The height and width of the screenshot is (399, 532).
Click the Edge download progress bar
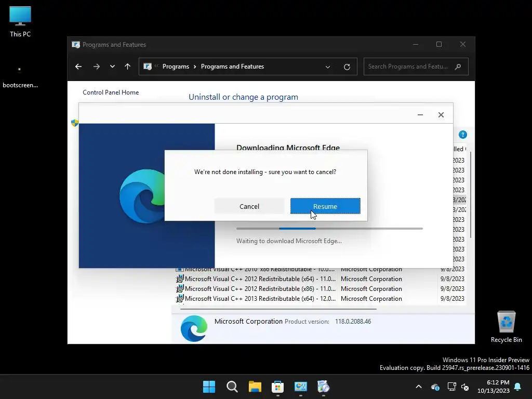329,229
